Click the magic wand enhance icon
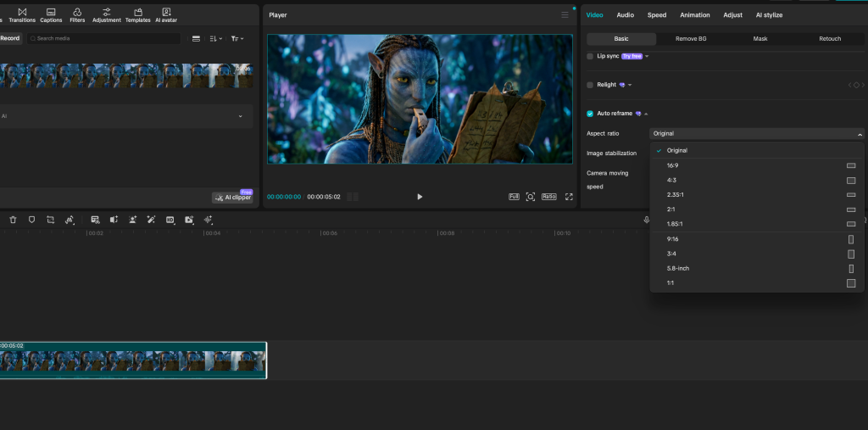Screen dimensions: 868x430 151,220
